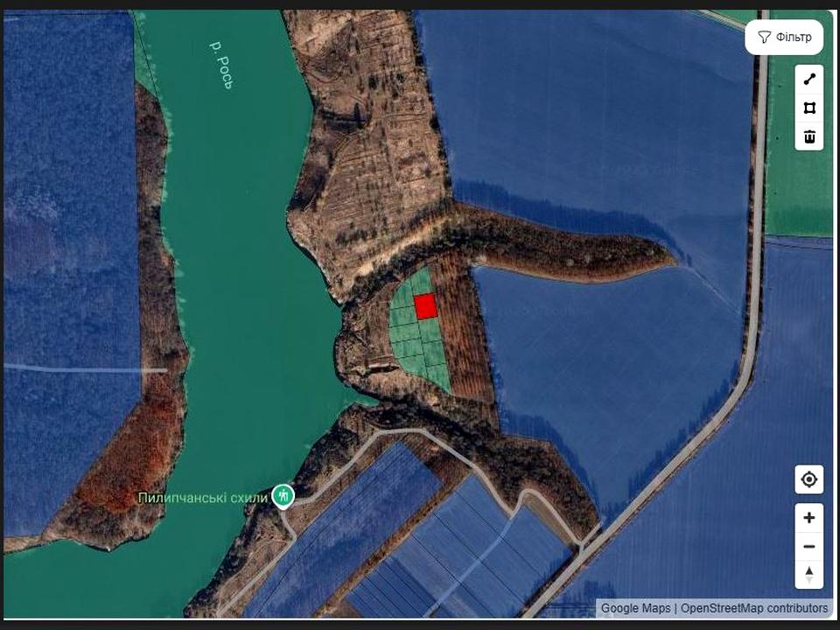Click the Пилипчанські схили text label

202,498
